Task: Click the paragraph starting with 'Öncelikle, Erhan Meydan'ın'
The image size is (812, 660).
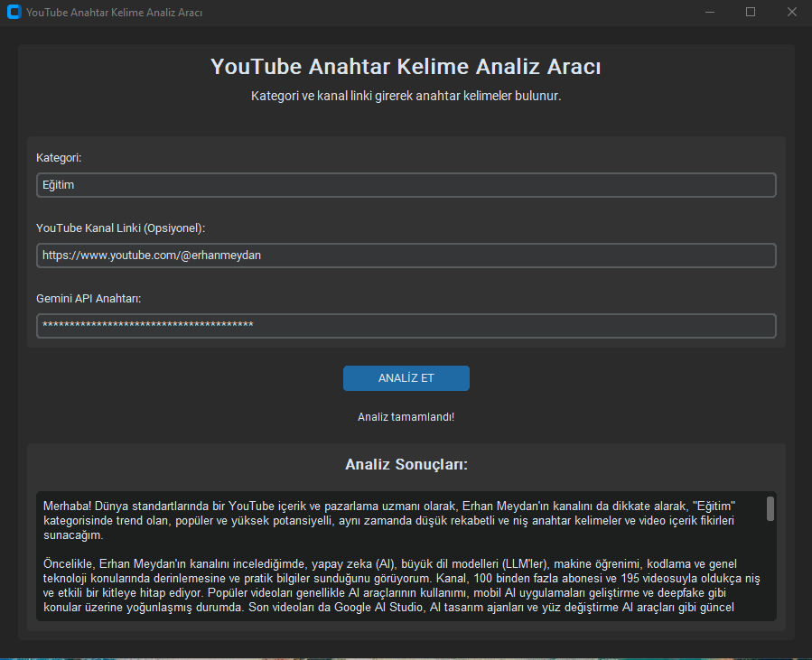Action: pos(402,585)
